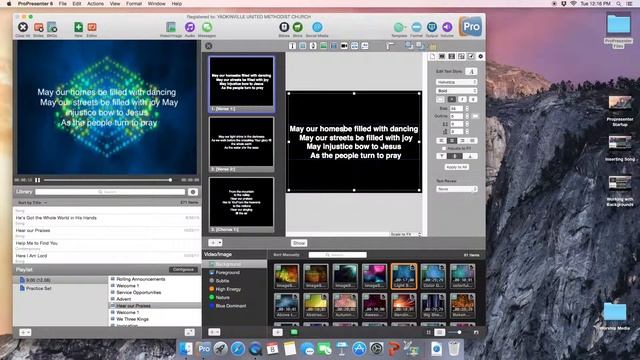Toggle the italic style button
Image resolution: width=640 pixels, height=360 pixels.
462,99
